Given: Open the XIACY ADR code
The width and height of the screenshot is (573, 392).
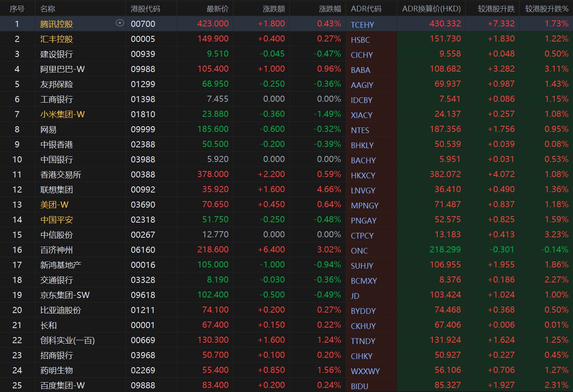Looking at the screenshot, I should point(361,115).
